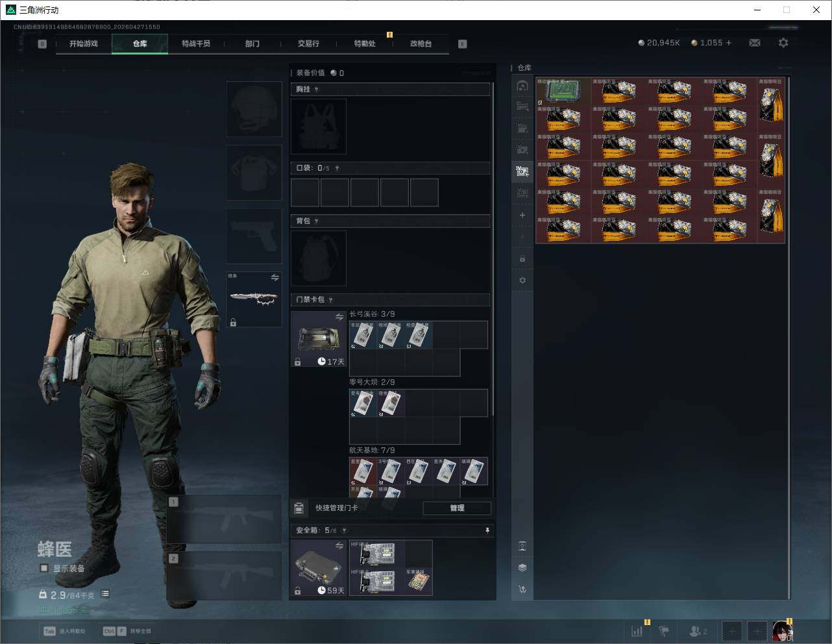832x644 pixels.
Task: Click the 20,945K currency balance
Action: tap(659, 43)
